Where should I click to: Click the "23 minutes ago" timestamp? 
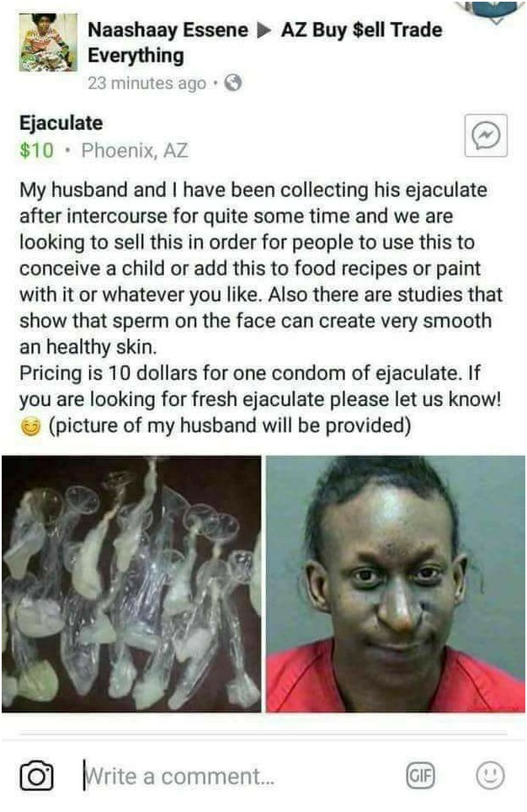146,83
